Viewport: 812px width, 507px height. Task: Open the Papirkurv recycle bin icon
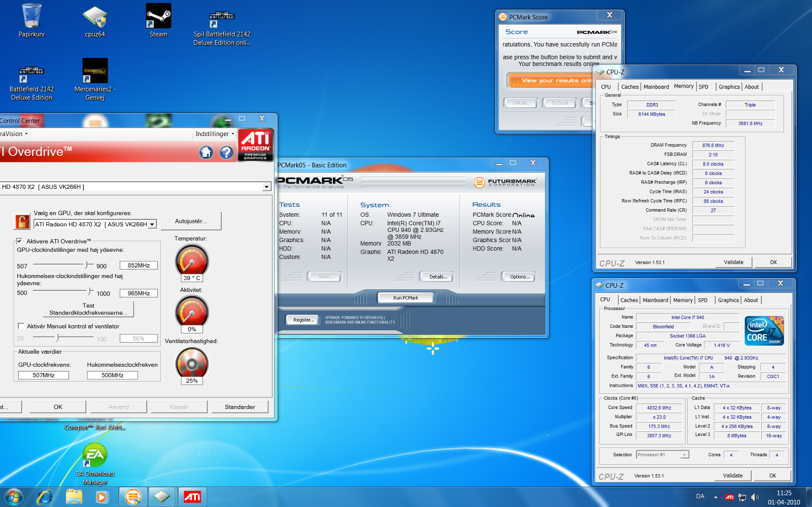[31, 20]
